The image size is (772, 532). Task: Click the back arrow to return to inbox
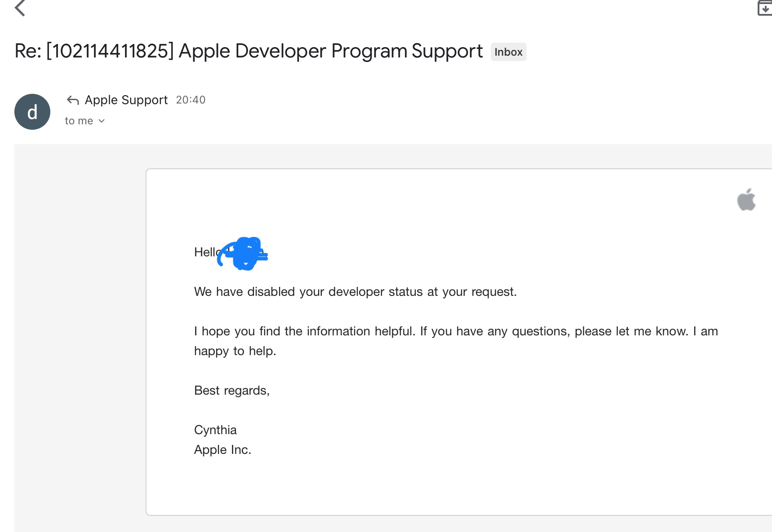pos(20,8)
